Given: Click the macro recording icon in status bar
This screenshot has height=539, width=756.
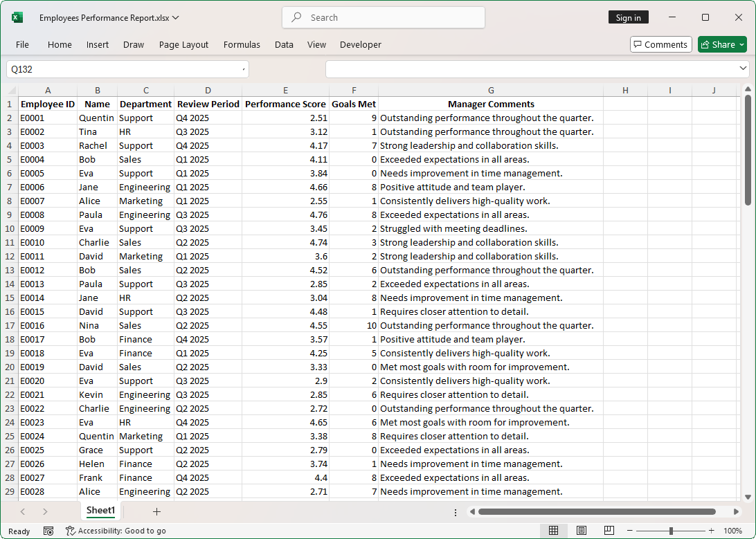Looking at the screenshot, I should click(48, 531).
